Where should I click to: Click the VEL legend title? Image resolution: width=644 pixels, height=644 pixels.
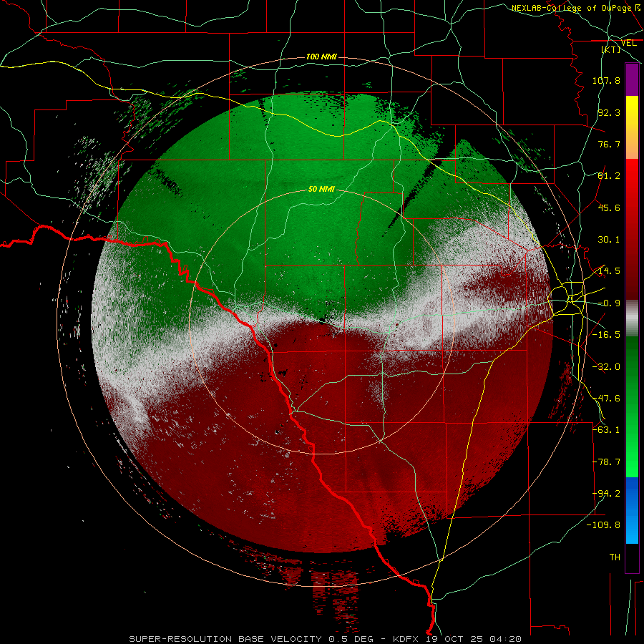[x=628, y=43]
